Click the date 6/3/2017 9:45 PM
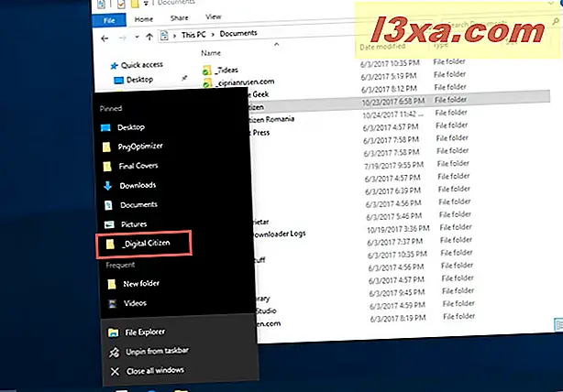Image resolution: width=563 pixels, height=392 pixels. (x=397, y=293)
